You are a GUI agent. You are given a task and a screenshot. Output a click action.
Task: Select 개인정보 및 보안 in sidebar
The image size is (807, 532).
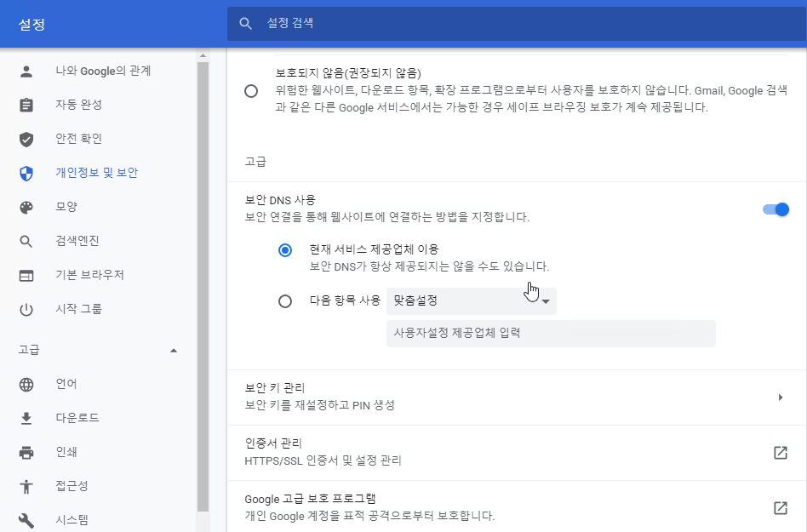(x=97, y=173)
